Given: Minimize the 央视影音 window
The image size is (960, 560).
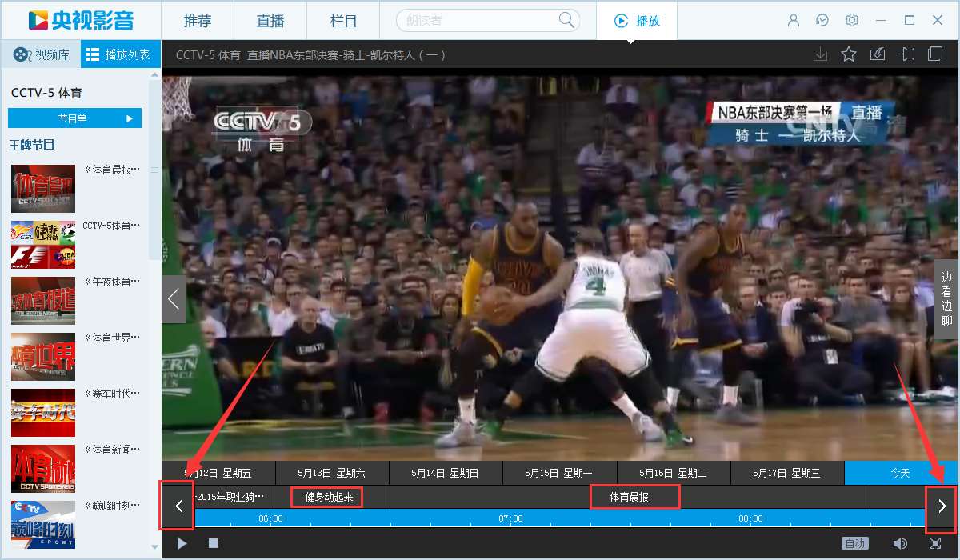Looking at the screenshot, I should click(881, 20).
